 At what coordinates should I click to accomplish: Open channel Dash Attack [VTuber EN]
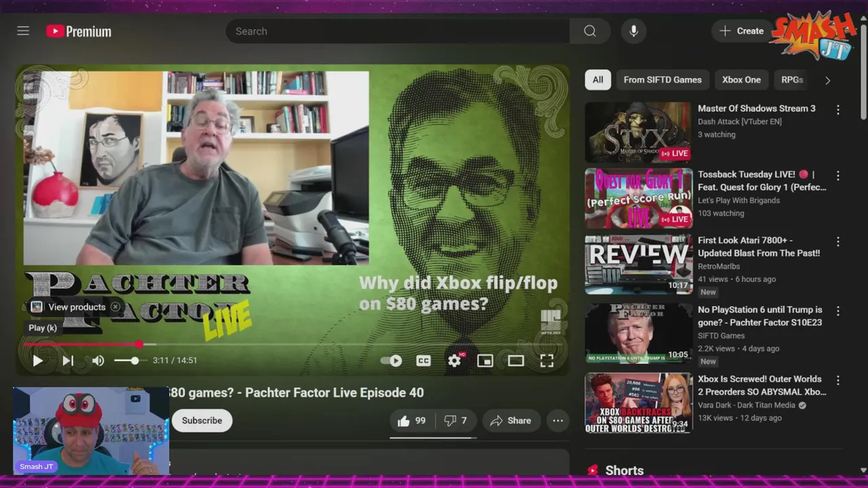click(740, 122)
